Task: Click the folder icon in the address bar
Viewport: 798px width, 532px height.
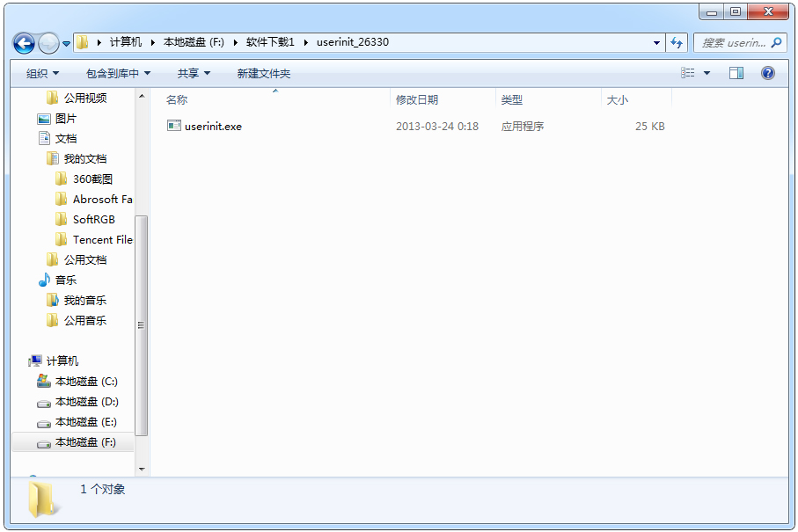Action: tap(83, 42)
